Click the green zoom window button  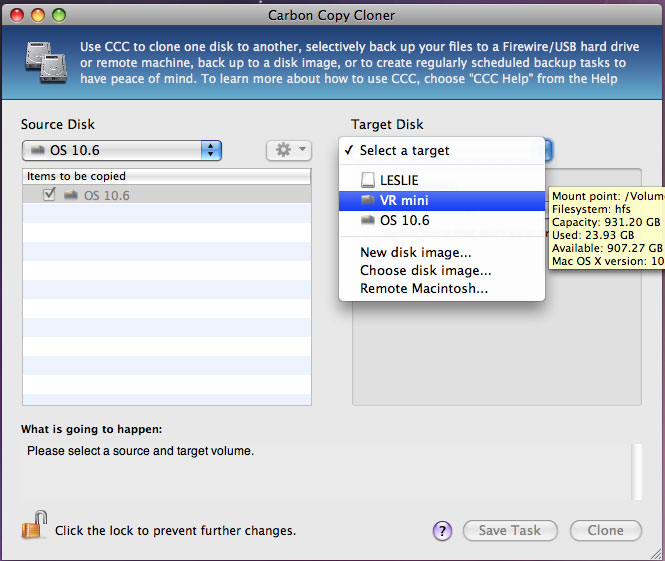click(x=59, y=15)
